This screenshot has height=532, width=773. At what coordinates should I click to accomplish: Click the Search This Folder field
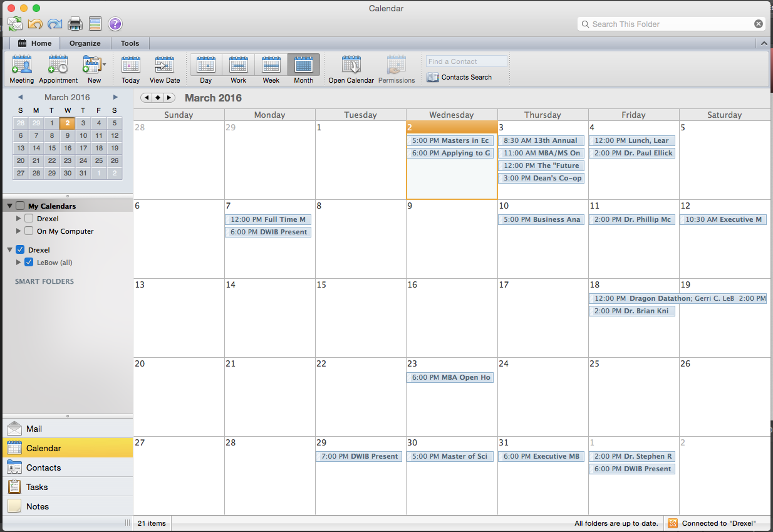click(672, 24)
